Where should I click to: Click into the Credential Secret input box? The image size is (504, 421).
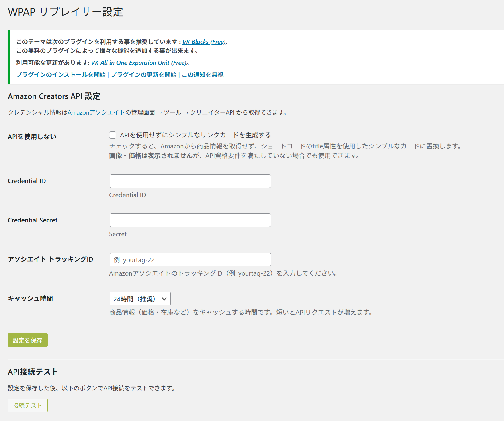190,220
